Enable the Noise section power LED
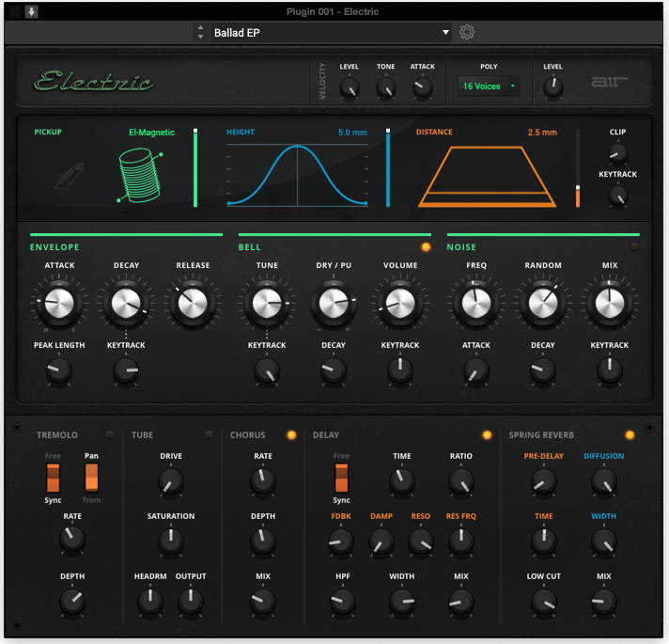 coord(634,247)
